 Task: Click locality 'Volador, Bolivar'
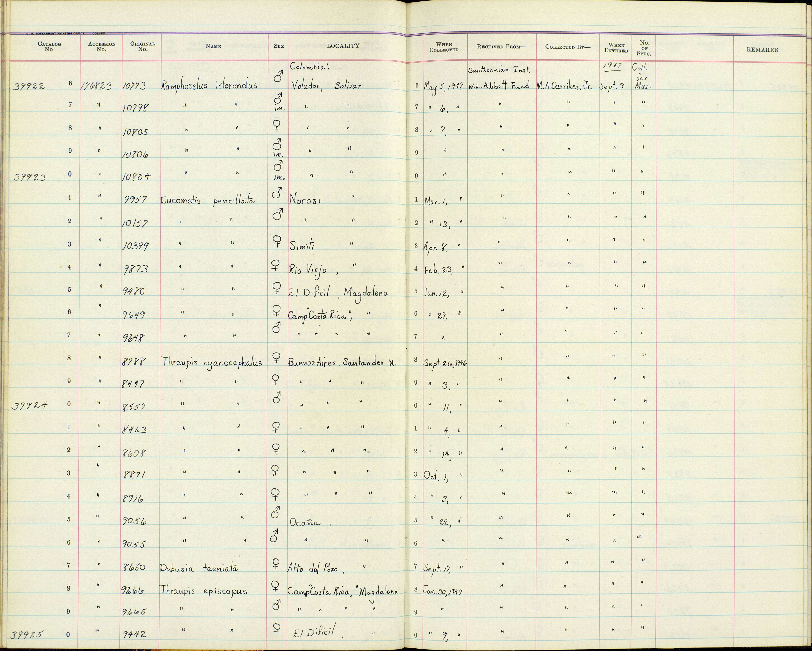click(327, 86)
